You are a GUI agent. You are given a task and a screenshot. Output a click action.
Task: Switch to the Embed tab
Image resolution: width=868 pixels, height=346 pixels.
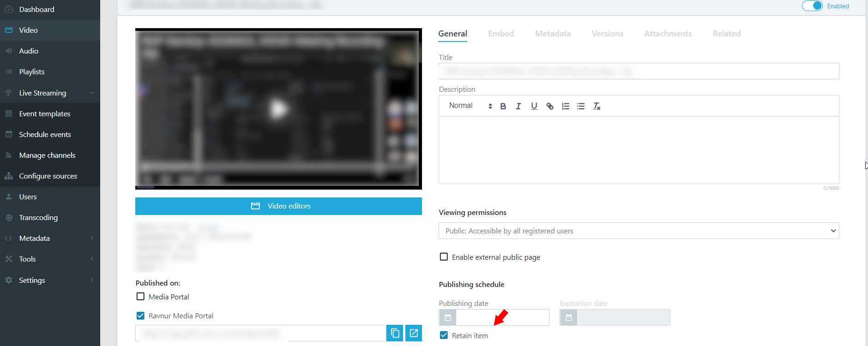click(x=501, y=34)
